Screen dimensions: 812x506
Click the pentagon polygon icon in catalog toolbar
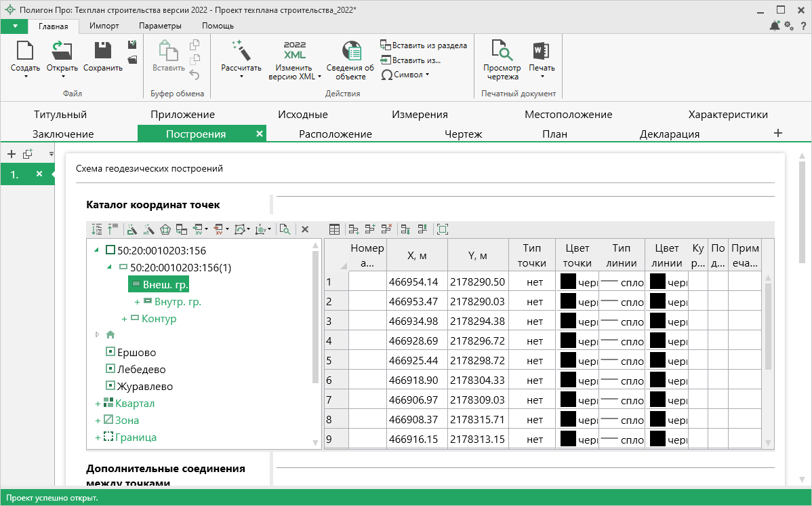pos(165,229)
